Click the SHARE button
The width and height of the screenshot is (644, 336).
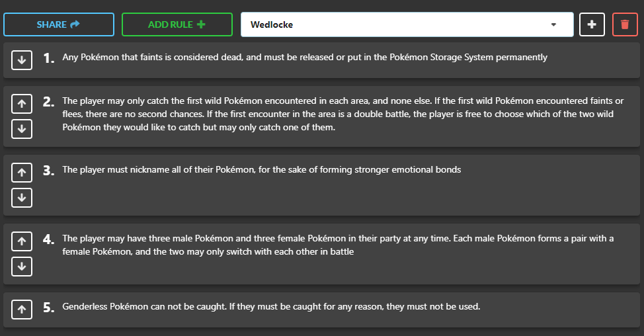[x=59, y=24]
